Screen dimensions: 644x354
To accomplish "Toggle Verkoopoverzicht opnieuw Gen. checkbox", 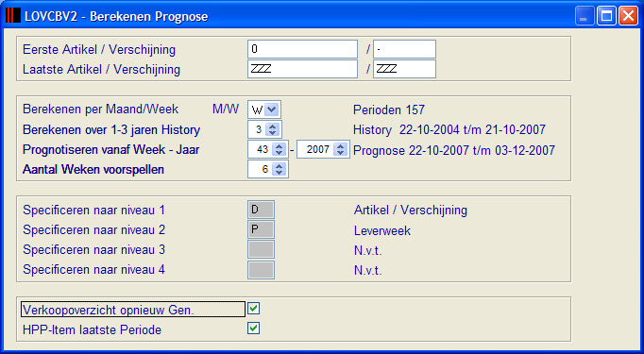I will point(254,309).
